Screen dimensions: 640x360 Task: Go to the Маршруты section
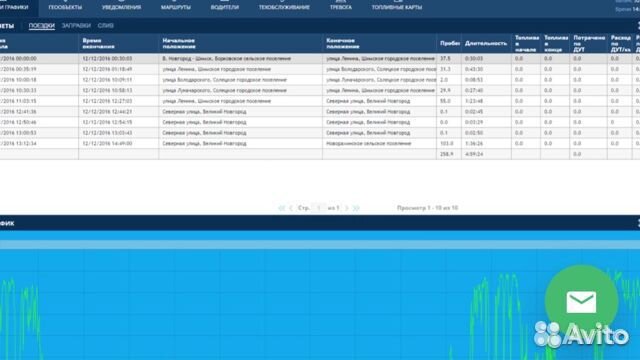pos(176,6)
